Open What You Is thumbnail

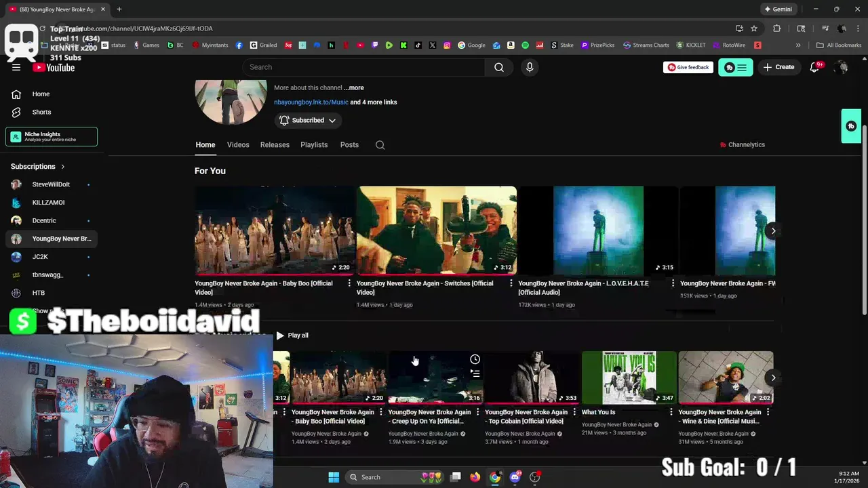pyautogui.click(x=629, y=378)
